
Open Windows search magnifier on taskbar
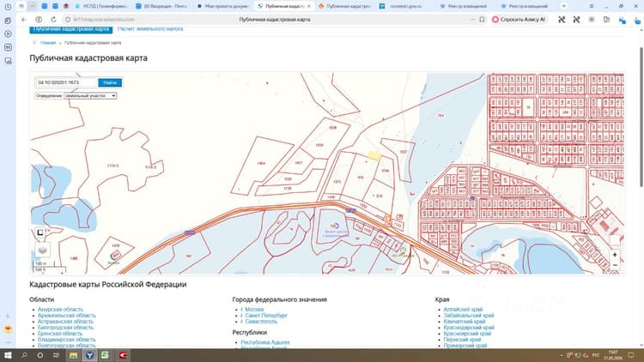(24, 355)
